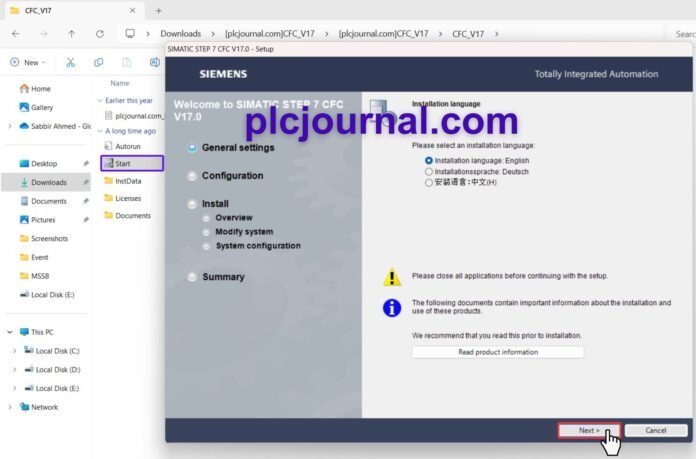696x459 pixels.
Task: Expand Local Disk (C:) in sidebar
Action: 14,351
